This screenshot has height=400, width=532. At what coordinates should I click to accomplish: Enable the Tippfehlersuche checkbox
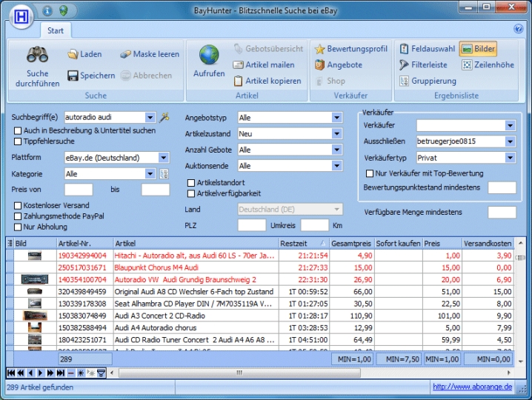18,141
